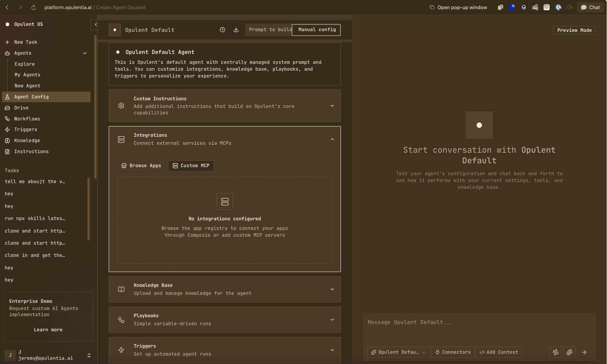Click the Connectors button
This screenshot has height=364, width=607.
point(453,352)
